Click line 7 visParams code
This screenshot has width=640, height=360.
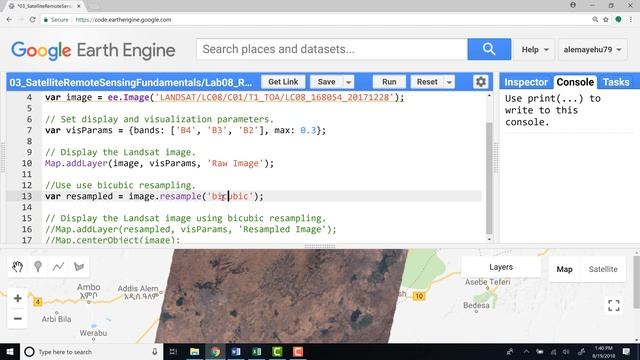pos(186,131)
